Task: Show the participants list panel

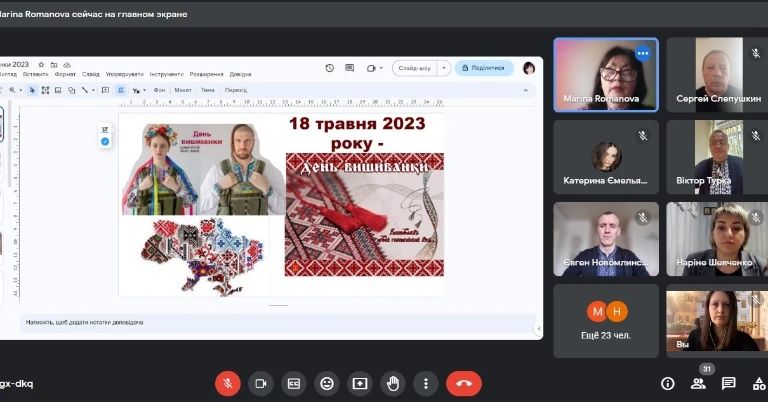Action: pos(698,383)
